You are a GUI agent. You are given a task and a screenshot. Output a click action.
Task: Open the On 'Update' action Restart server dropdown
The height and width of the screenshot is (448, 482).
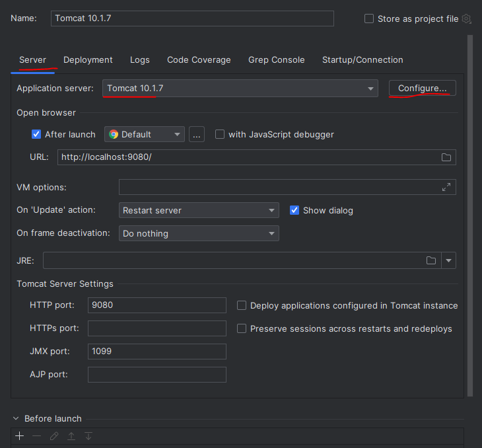pos(199,210)
